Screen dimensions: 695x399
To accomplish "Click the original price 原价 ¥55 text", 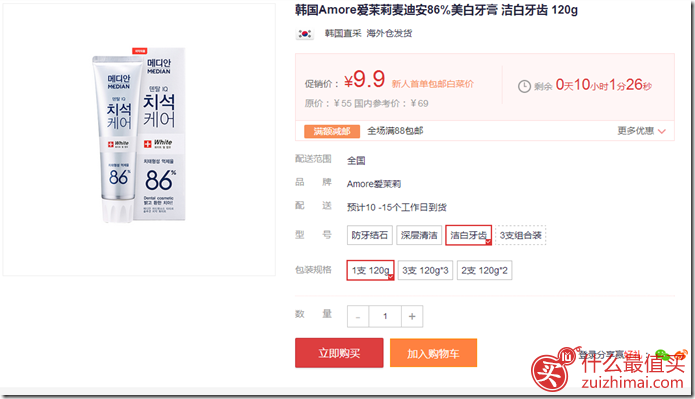I will [328, 103].
